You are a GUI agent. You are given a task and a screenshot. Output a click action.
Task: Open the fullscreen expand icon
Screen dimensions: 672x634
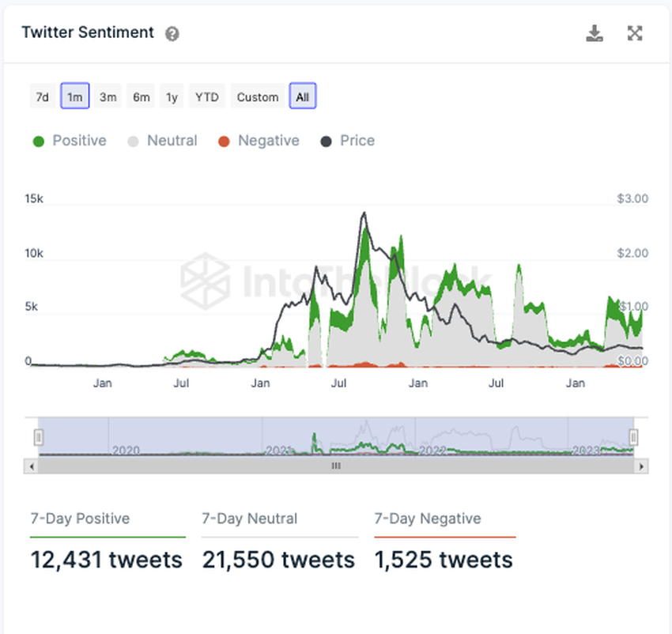(635, 33)
